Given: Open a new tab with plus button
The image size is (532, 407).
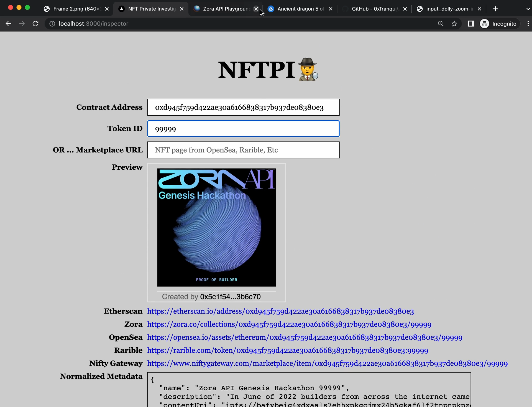Looking at the screenshot, I should point(495,9).
